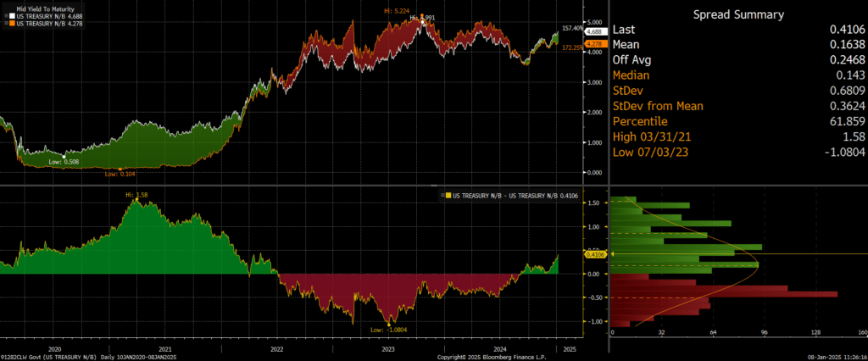The height and width of the screenshot is (361, 868).
Task: Click the 'Hi: 5.224' marker on the yield chart
Action: 395,10
